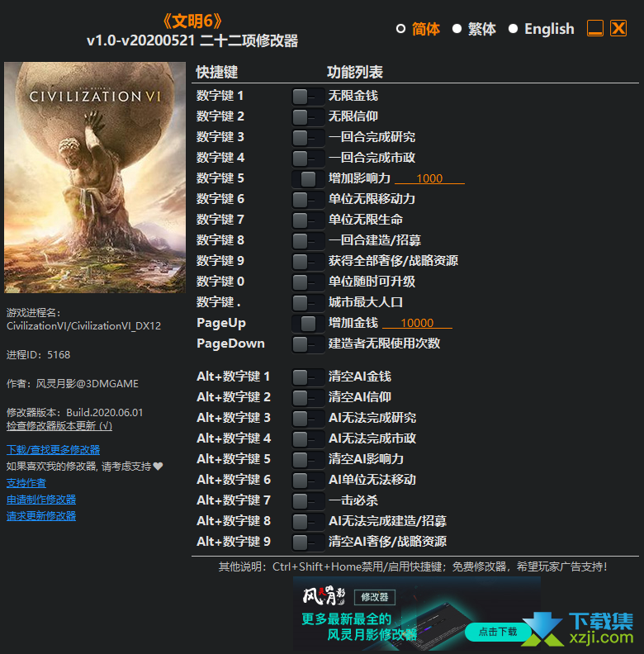Turn on 一击必杀 switch
Screen dimensions: 644x654
tap(308, 501)
